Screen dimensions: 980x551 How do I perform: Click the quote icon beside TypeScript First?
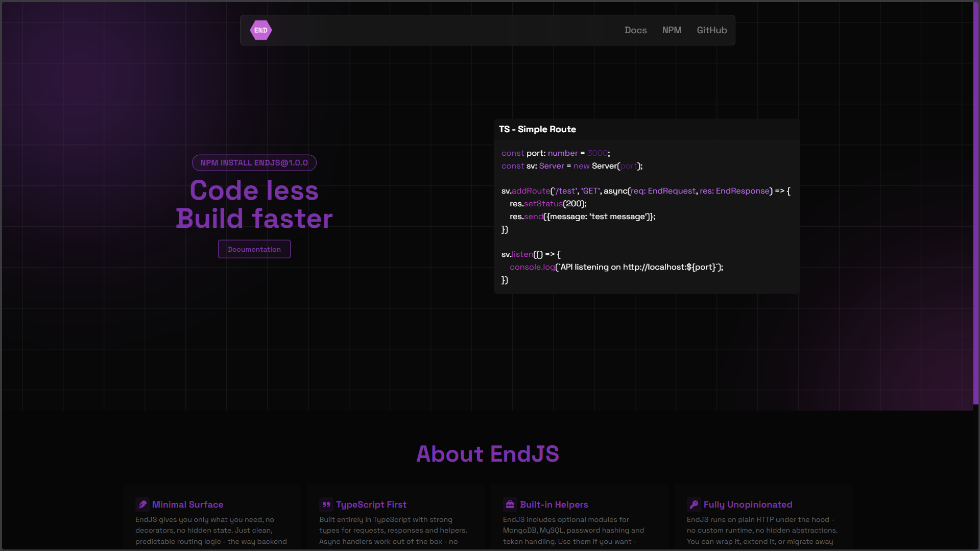326,505
